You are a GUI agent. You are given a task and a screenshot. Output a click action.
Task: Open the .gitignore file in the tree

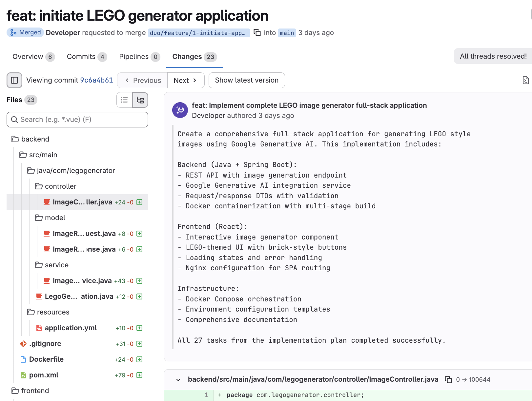45,344
